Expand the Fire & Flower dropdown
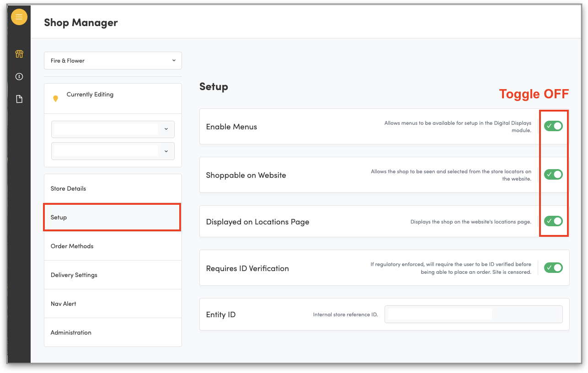Image resolution: width=588 pixels, height=373 pixels. pyautogui.click(x=113, y=61)
